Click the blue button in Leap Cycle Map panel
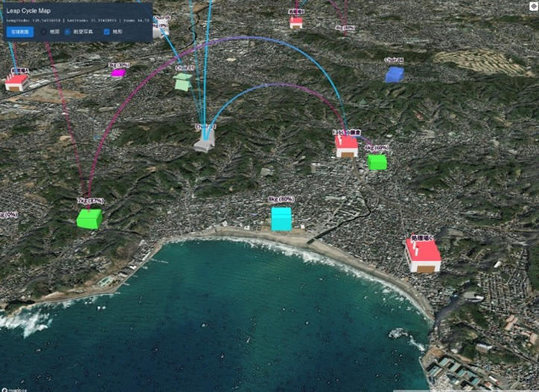The height and width of the screenshot is (392, 539). (x=19, y=32)
